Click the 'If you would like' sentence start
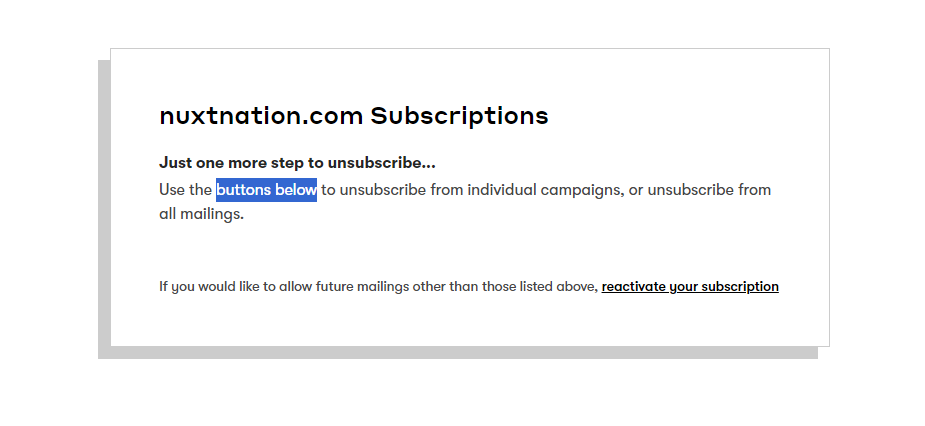925x426 pixels. point(208,287)
